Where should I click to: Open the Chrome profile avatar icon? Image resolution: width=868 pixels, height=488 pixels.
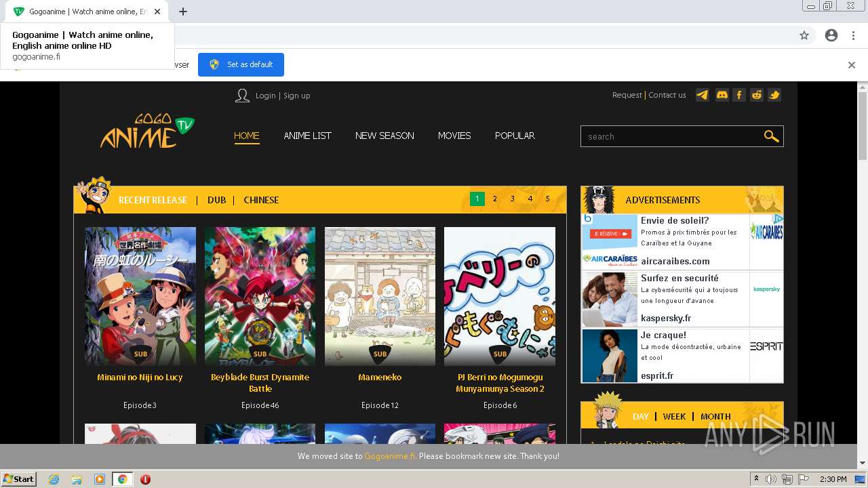tap(831, 35)
